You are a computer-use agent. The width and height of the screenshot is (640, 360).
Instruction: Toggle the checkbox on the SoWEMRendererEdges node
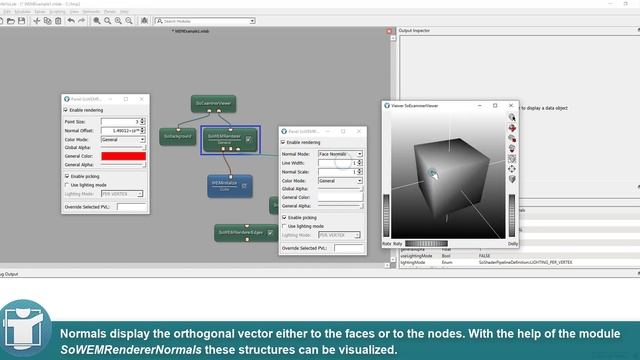[270, 233]
